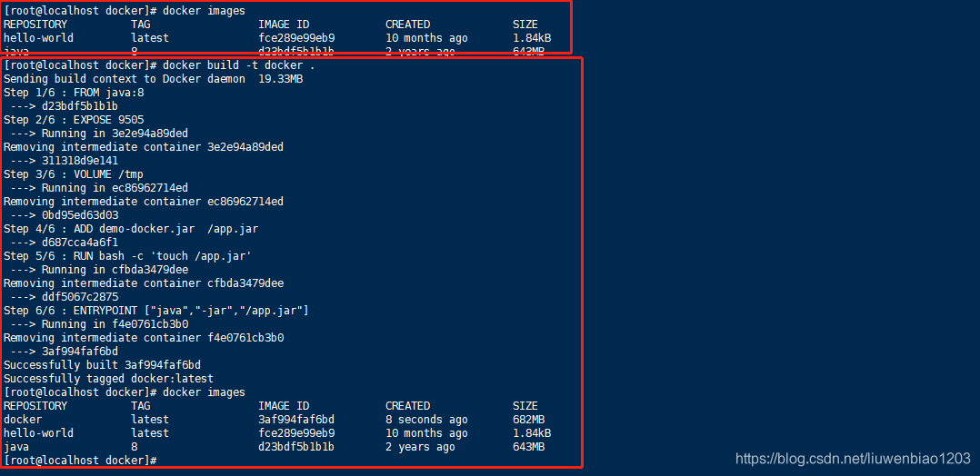Screen dimensions: 980x476
Task: Select 'hello-world' repository in top images list
Action: [x=39, y=38]
